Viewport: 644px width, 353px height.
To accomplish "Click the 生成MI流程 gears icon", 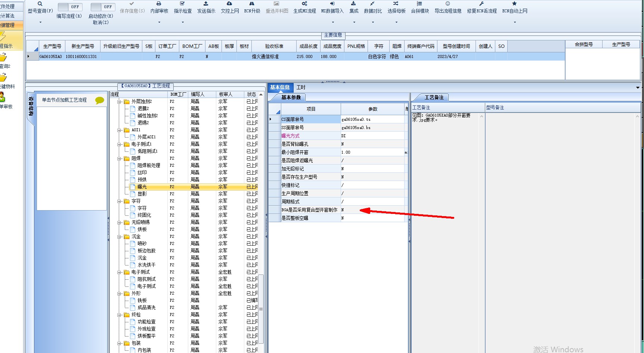I will click(304, 4).
